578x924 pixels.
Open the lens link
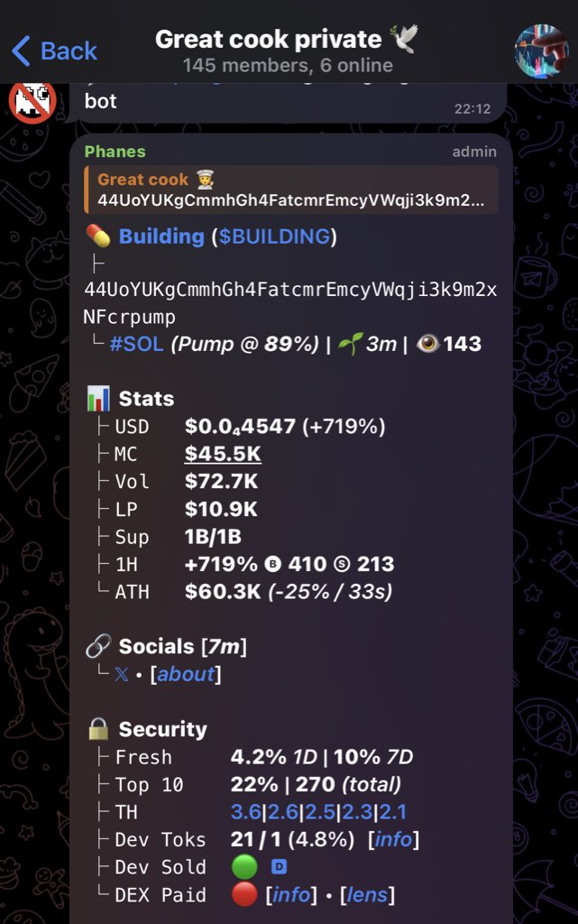click(368, 895)
